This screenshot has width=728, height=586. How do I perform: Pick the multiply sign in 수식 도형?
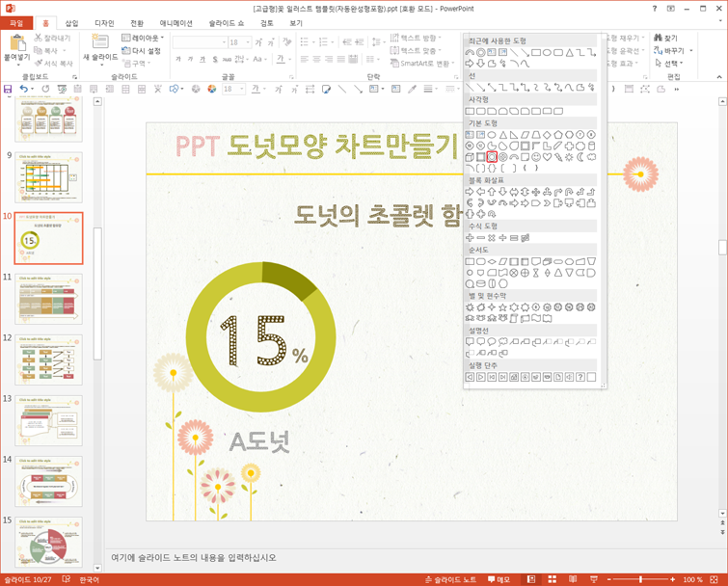click(492, 237)
